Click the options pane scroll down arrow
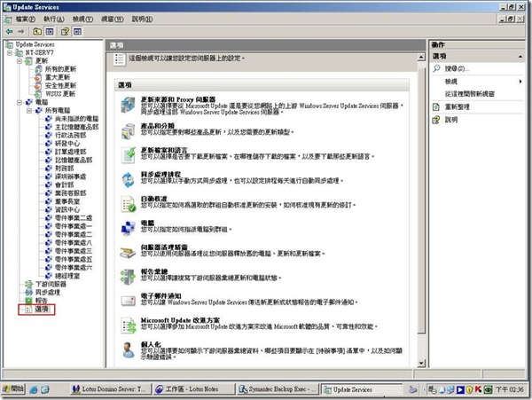The width and height of the screenshot is (532, 400). tap(421, 364)
